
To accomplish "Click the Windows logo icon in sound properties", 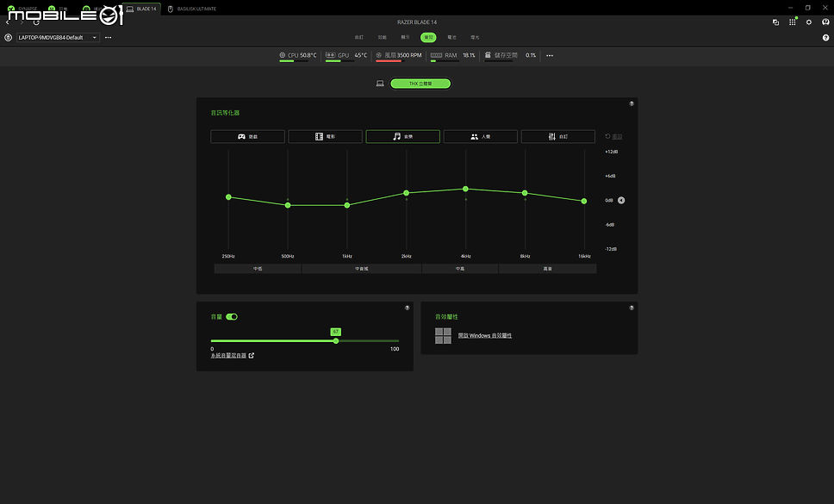I will [443, 336].
